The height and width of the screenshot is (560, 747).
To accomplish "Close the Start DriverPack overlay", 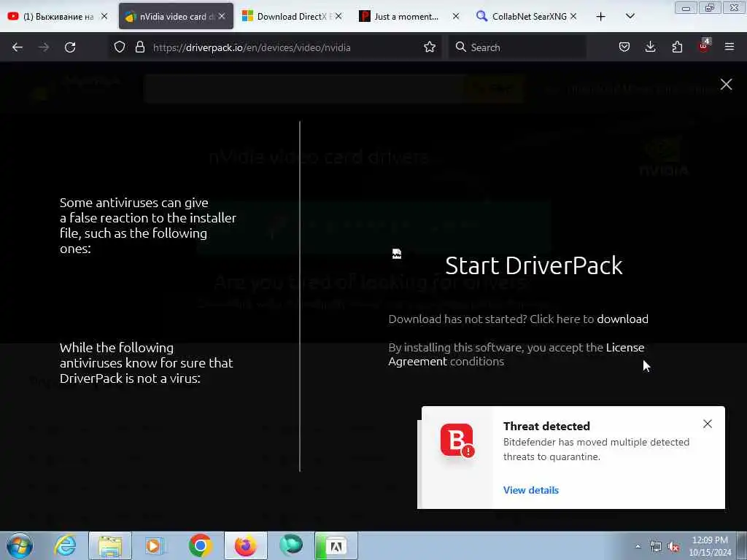I will point(726,85).
